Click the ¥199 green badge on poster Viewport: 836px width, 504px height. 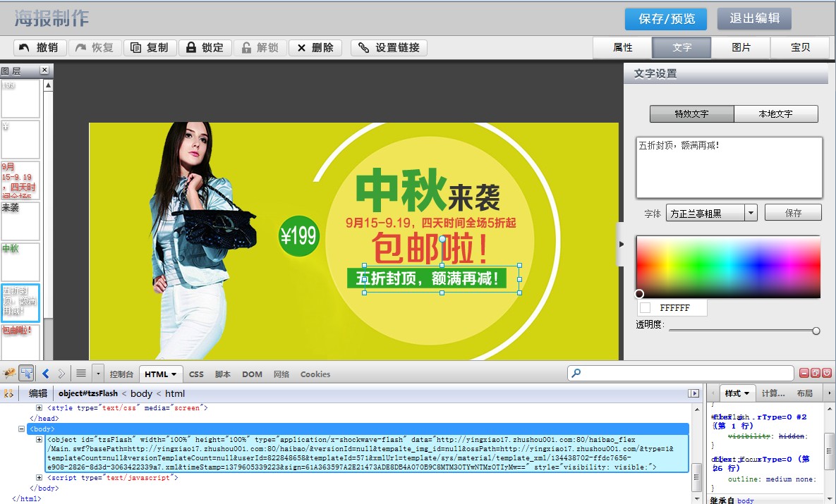[x=299, y=235]
